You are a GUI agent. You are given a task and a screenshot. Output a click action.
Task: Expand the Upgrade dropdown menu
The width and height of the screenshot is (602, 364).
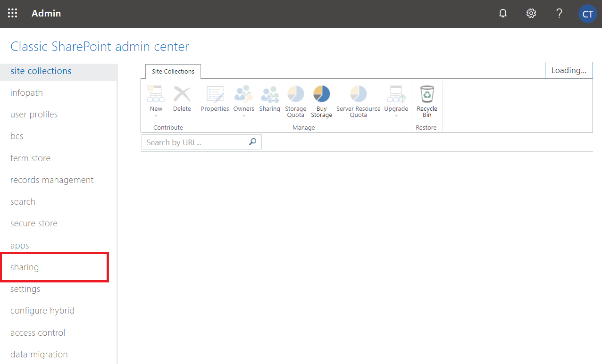click(396, 116)
